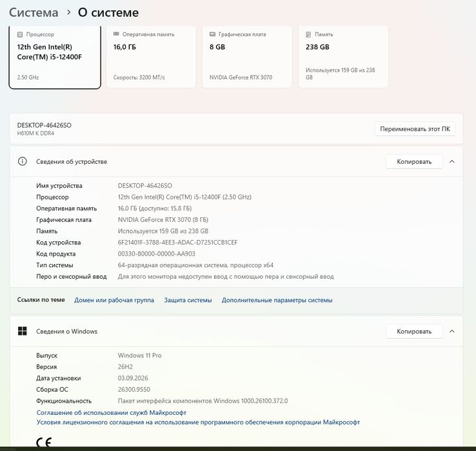Select the Память 238 GB storage card
Screen dimensions: 476x451
[x=343, y=57]
